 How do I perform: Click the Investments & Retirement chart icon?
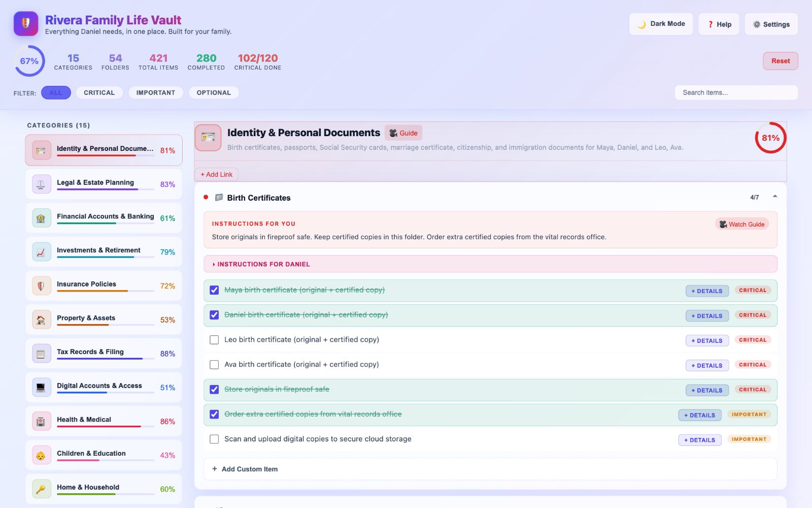click(x=41, y=252)
